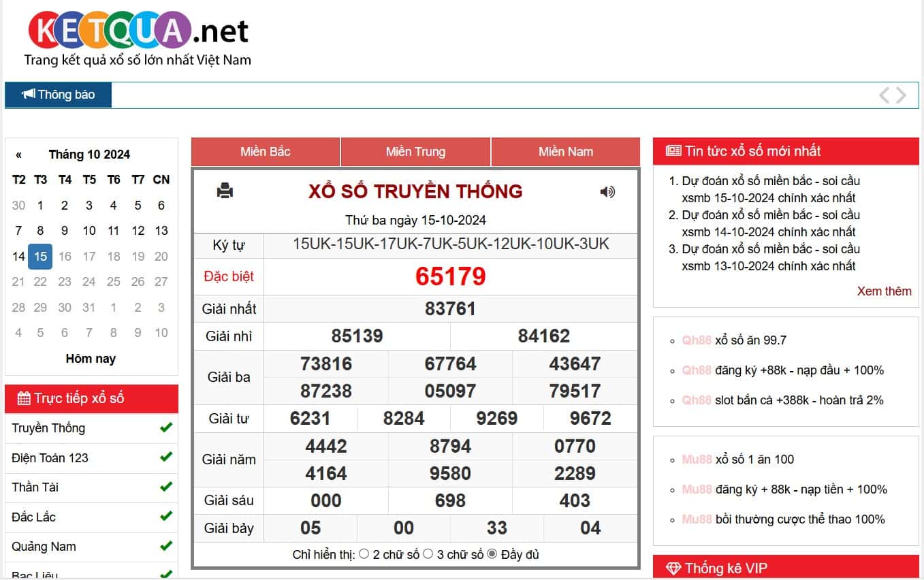Click Giải ba number 05097
The image size is (924, 580).
point(450,391)
